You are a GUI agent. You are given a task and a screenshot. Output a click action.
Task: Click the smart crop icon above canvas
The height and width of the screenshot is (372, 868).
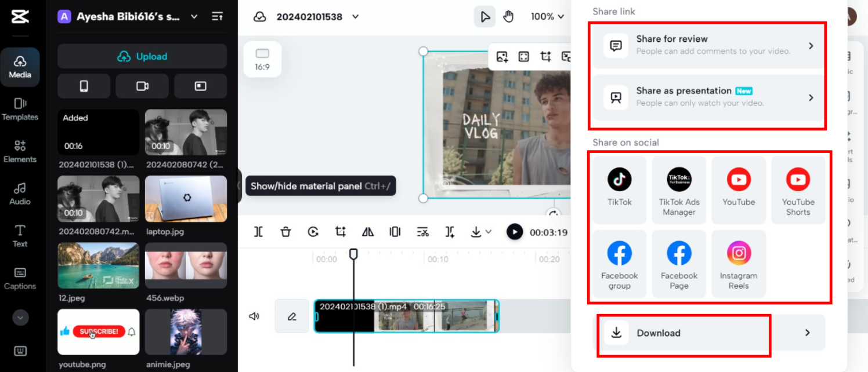(x=545, y=56)
